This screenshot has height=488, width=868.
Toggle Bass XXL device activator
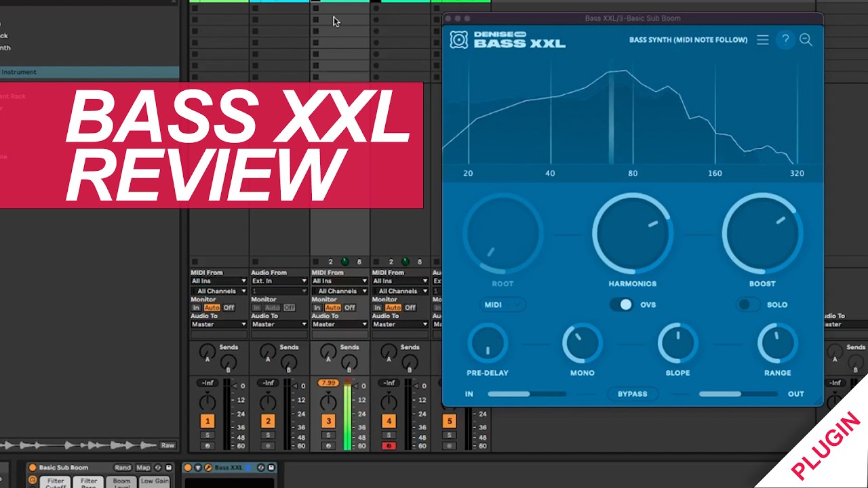tap(188, 468)
